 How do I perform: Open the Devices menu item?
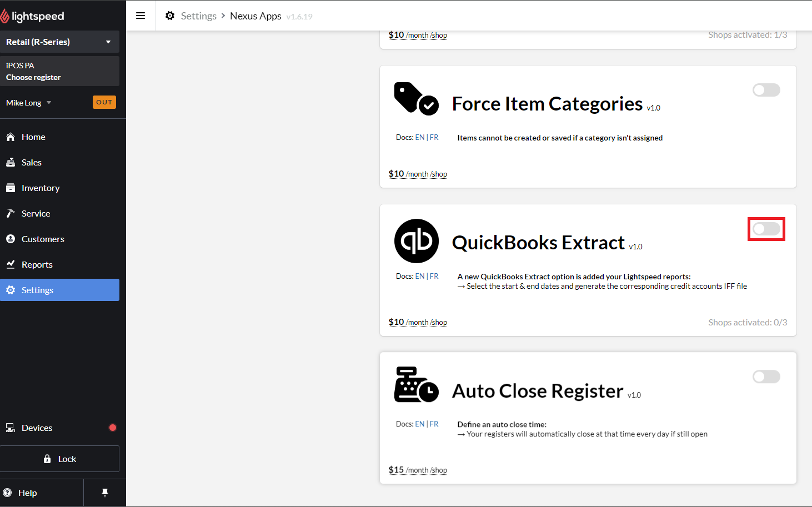pyautogui.click(x=59, y=428)
